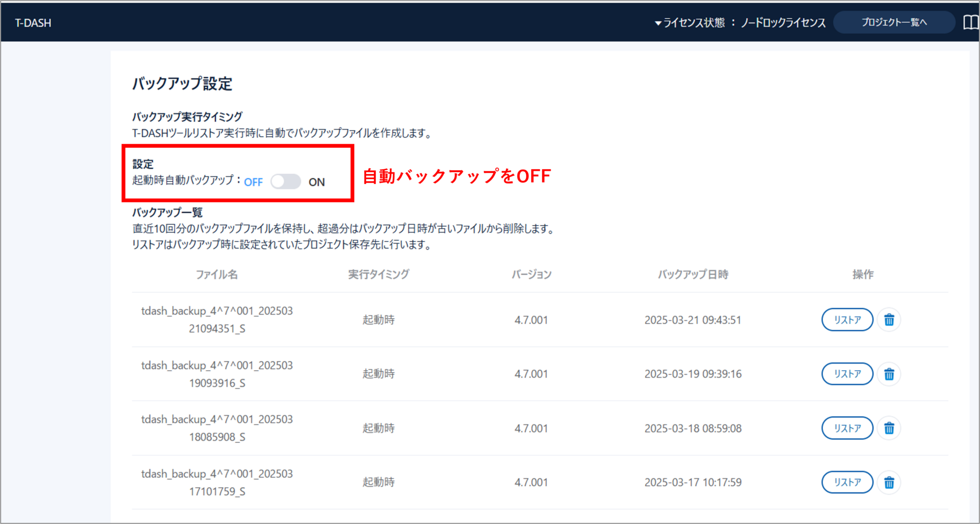The height and width of the screenshot is (524, 980).
Task: Delete the 2025-03-17 10:17:59 backup entry
Action: 889,483
